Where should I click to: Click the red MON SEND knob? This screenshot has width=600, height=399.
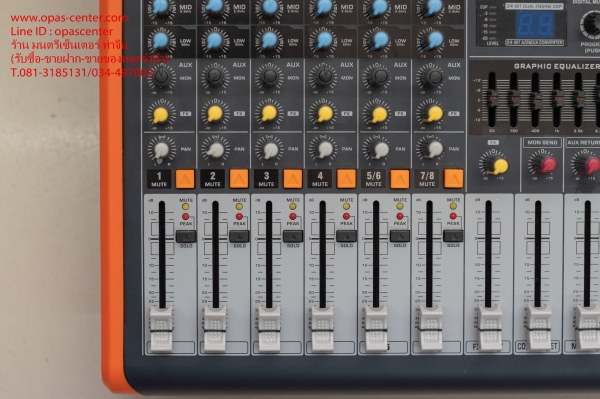[548, 164]
